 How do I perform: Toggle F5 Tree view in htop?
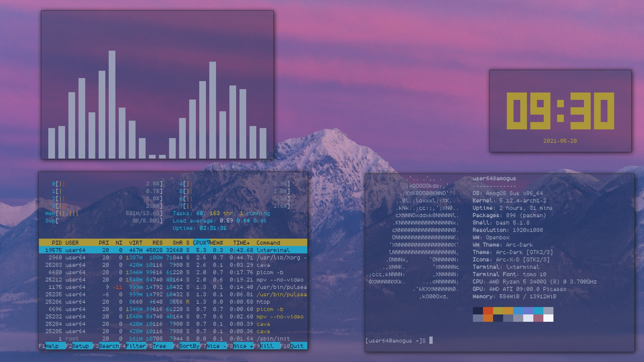[159, 346]
